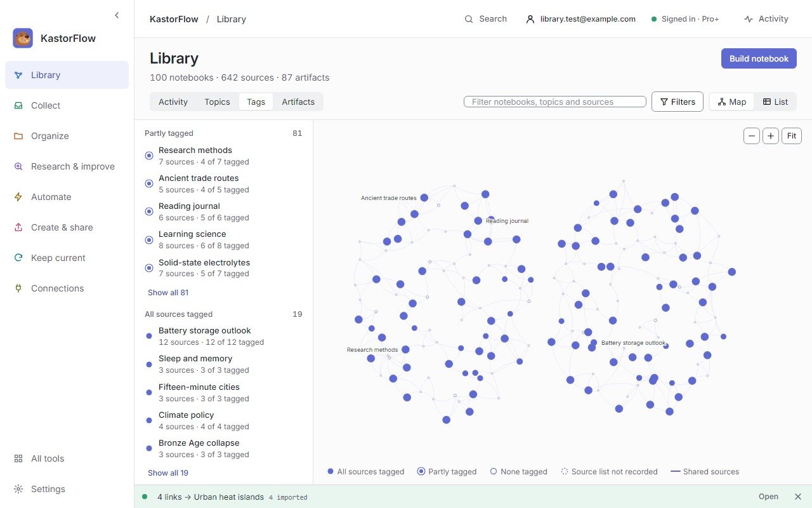Open Solid-state electrolytes in the list
812x508 pixels.
(x=223, y=268)
